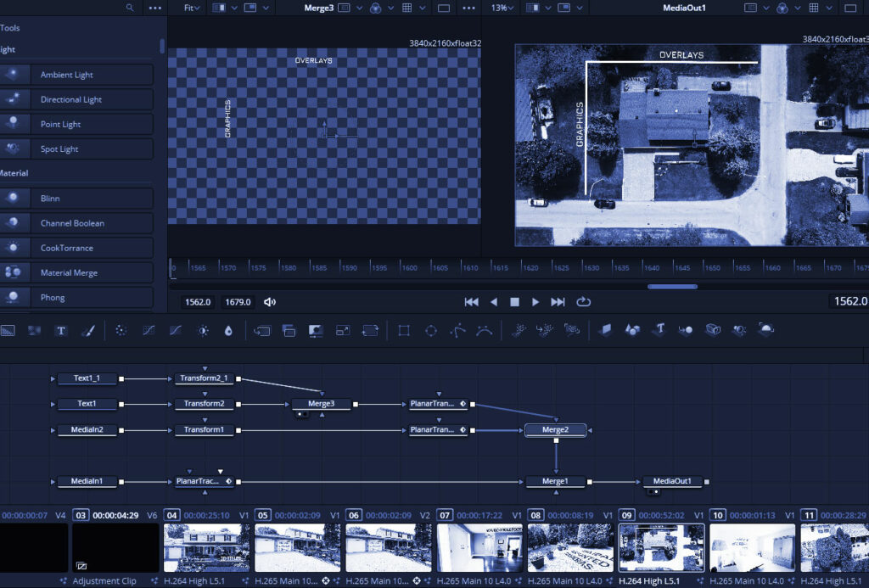Search the tools list with the magnifier

[130, 8]
